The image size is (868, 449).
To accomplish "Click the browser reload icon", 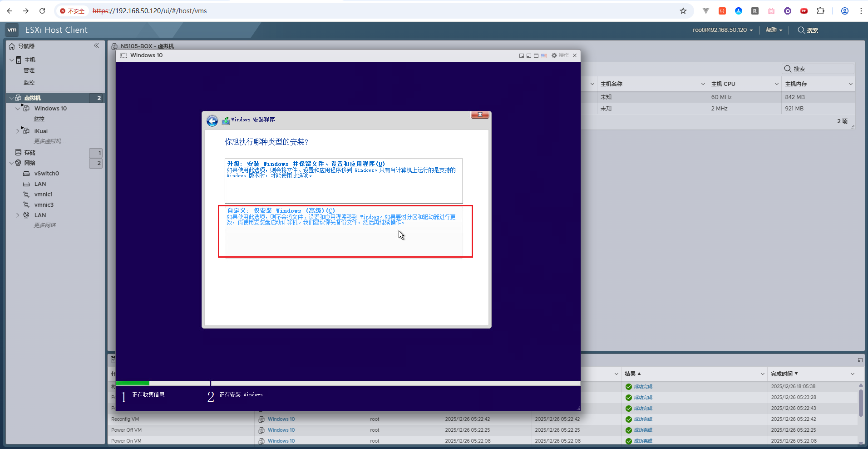I will point(42,11).
